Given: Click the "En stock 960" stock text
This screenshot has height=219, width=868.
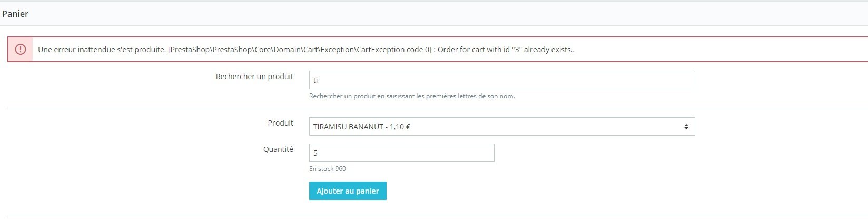Looking at the screenshot, I should [328, 169].
